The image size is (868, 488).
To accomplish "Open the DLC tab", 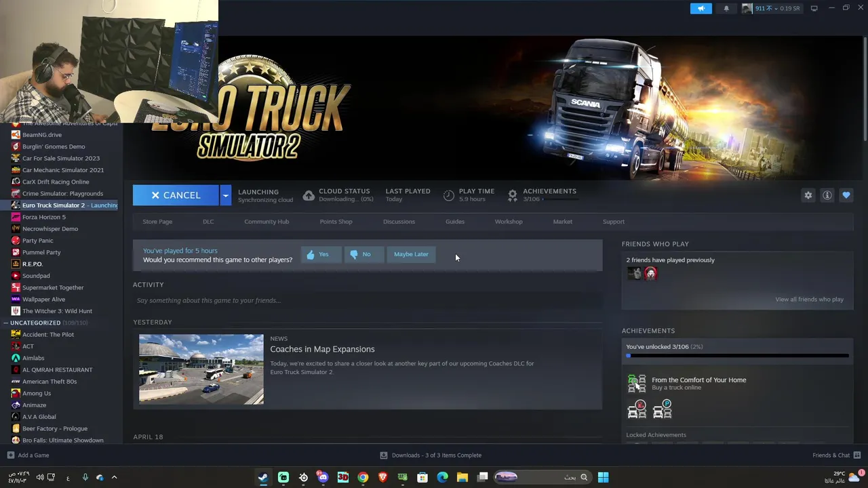I will pyautogui.click(x=208, y=222).
